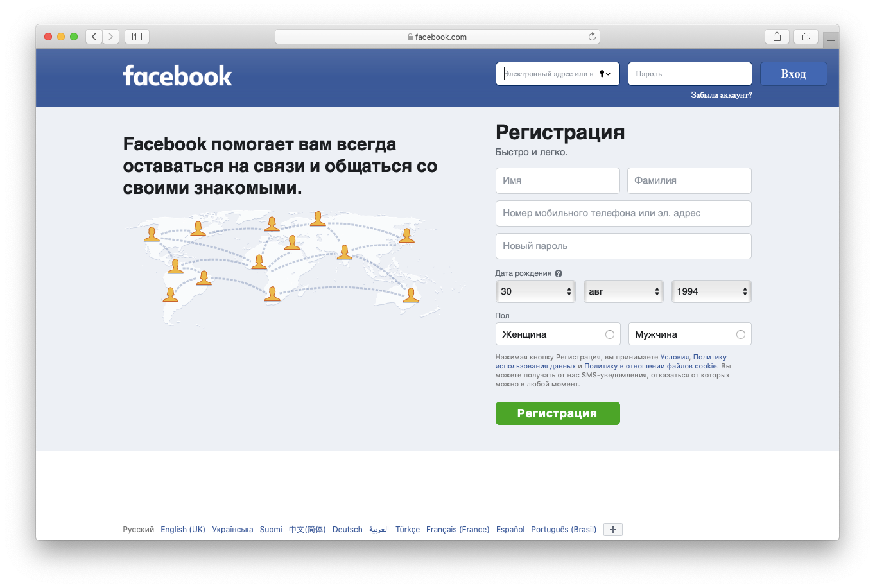Screen dimensions: 875x588
Task: Open the birth month dropdown showing авг
Action: click(623, 291)
